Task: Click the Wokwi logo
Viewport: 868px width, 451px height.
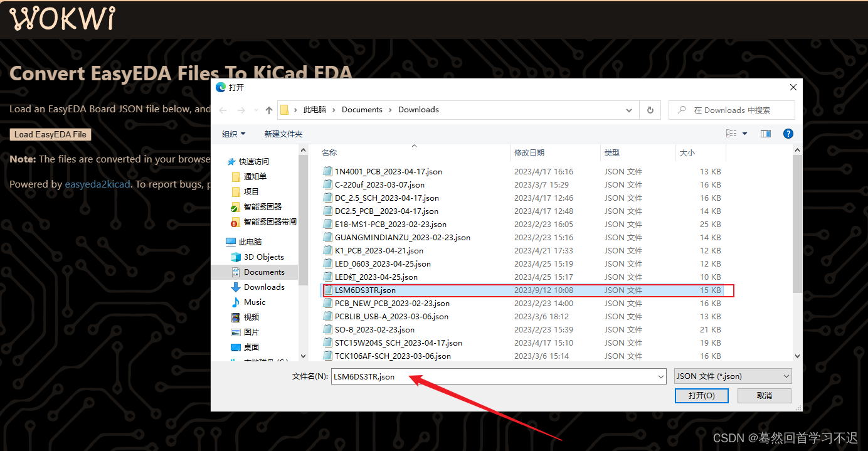Action: coord(62,19)
